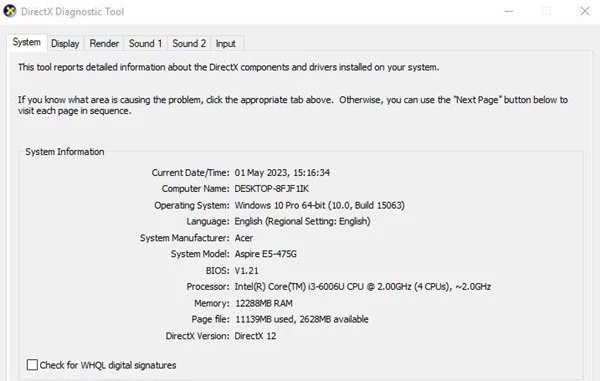Click the window title text

(x=72, y=12)
